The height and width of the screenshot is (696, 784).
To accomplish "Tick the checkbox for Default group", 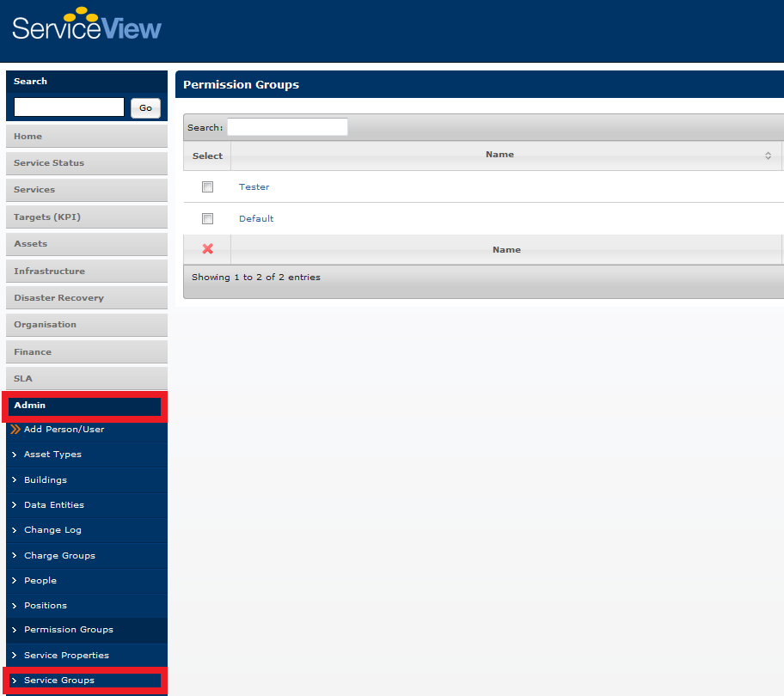I will 207,219.
